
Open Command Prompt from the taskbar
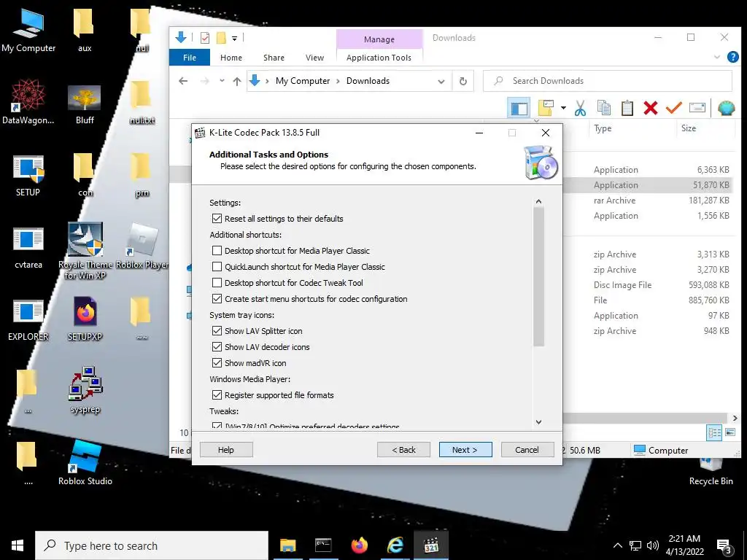[x=323, y=545]
